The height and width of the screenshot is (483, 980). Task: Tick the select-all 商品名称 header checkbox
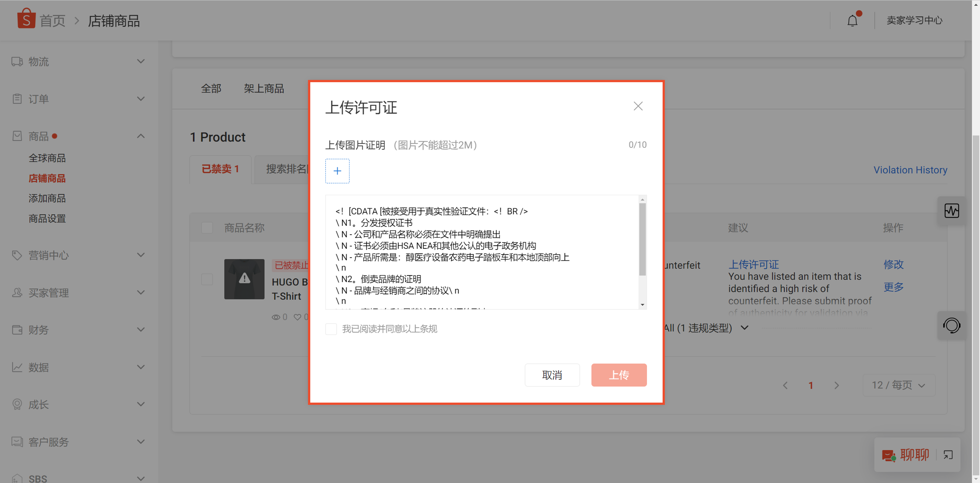[x=207, y=228]
